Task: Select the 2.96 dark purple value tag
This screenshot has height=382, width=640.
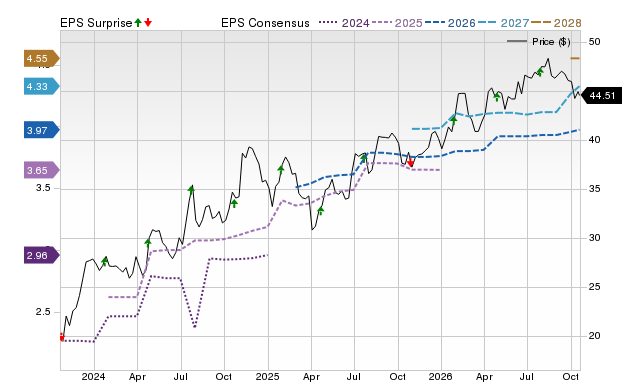Action: 42,255
